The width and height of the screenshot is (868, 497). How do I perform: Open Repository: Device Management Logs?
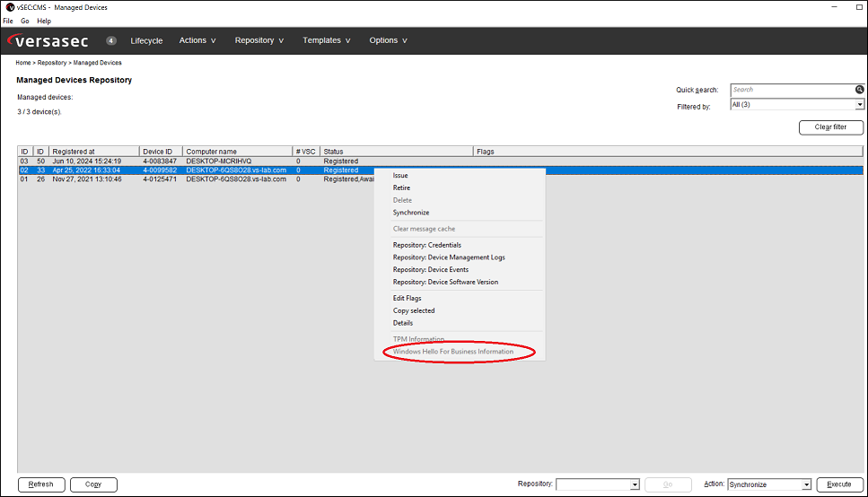449,257
